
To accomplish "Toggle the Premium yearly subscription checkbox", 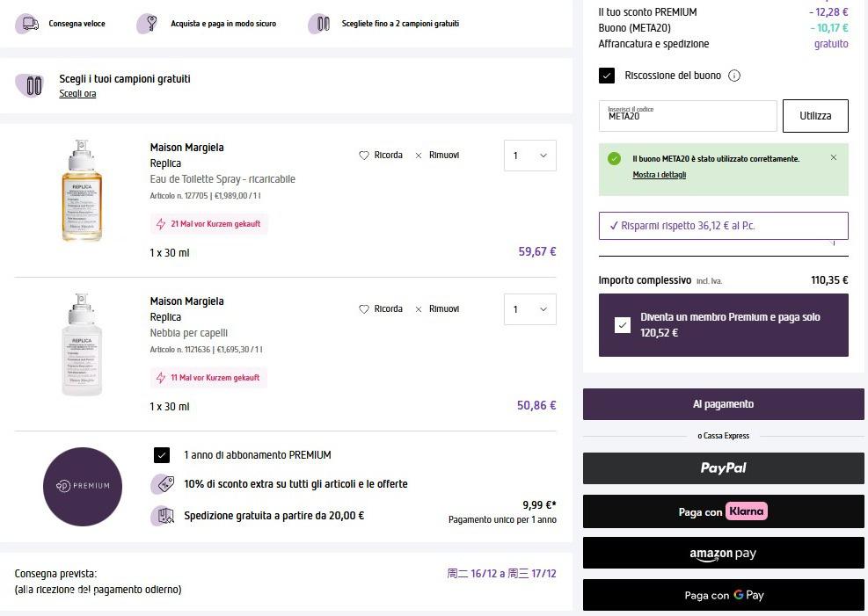I will coord(162,455).
